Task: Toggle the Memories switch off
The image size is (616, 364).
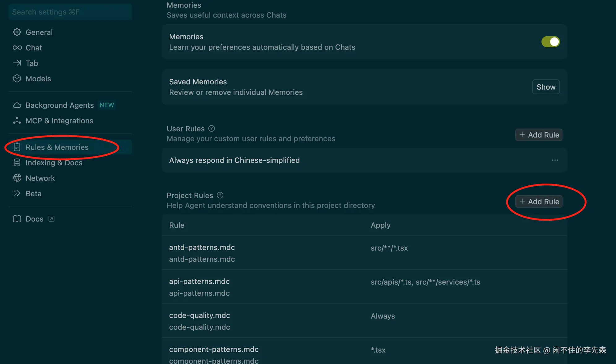Action: point(550,42)
